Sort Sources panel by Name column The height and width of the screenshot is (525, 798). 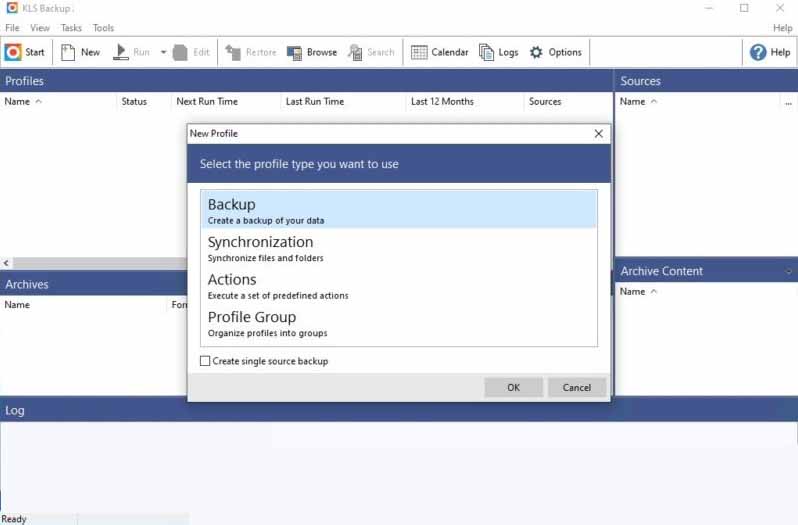pos(697,101)
